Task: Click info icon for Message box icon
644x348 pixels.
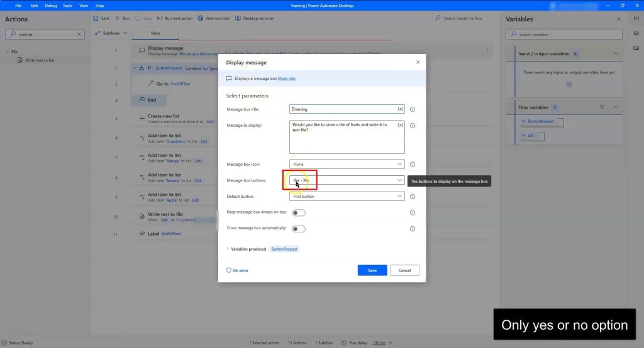Action: point(413,165)
